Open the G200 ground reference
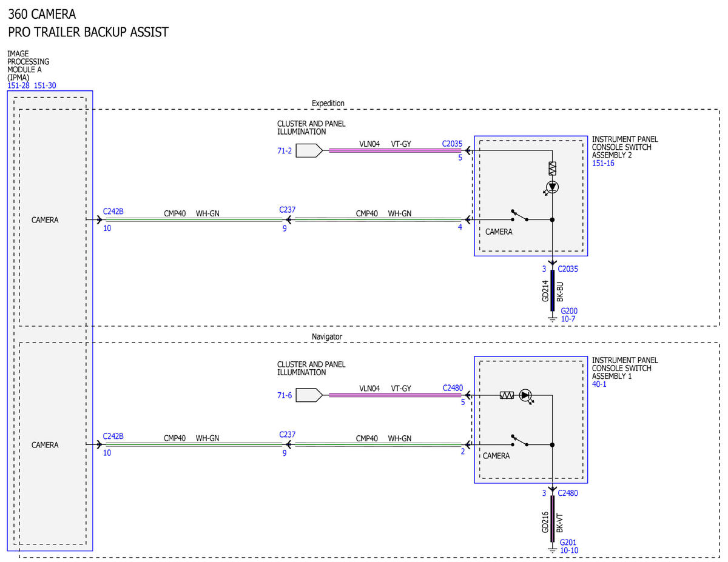 point(569,311)
